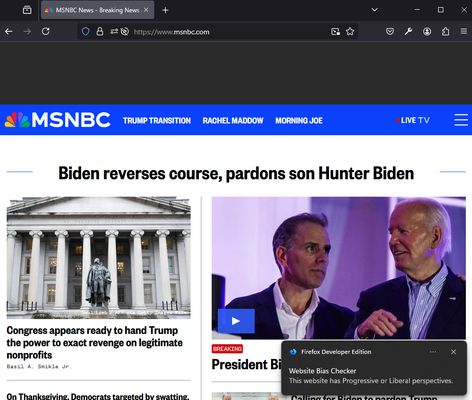The image size is (472, 400).
Task: Save the page to Pocket
Action: 390,32
